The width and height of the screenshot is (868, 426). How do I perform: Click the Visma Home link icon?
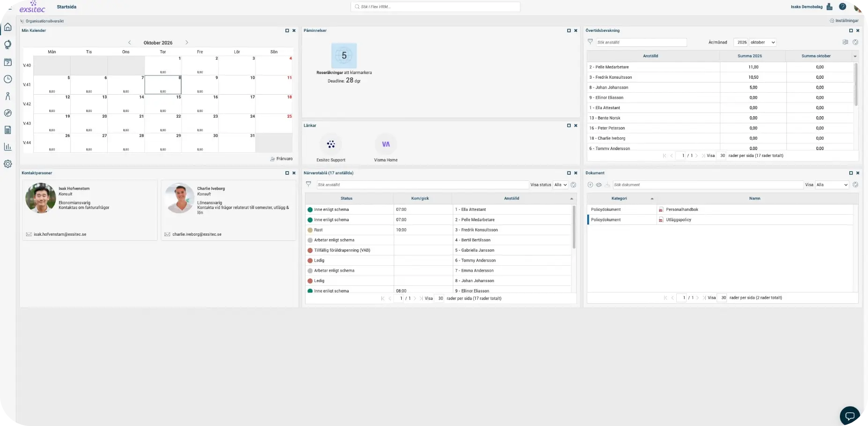(386, 144)
